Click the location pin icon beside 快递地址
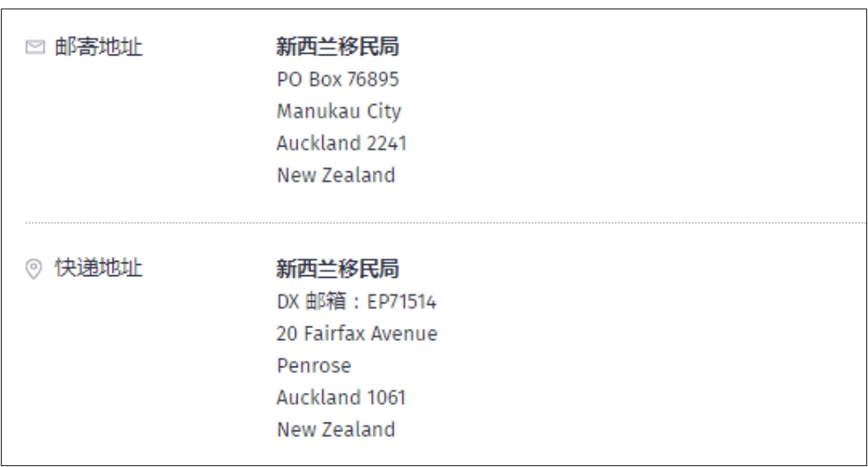 34,269
